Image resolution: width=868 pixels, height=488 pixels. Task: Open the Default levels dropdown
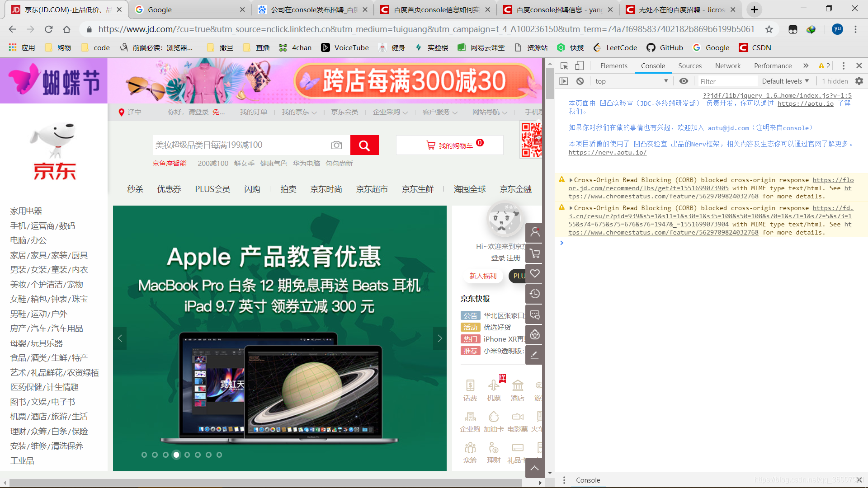coord(785,81)
